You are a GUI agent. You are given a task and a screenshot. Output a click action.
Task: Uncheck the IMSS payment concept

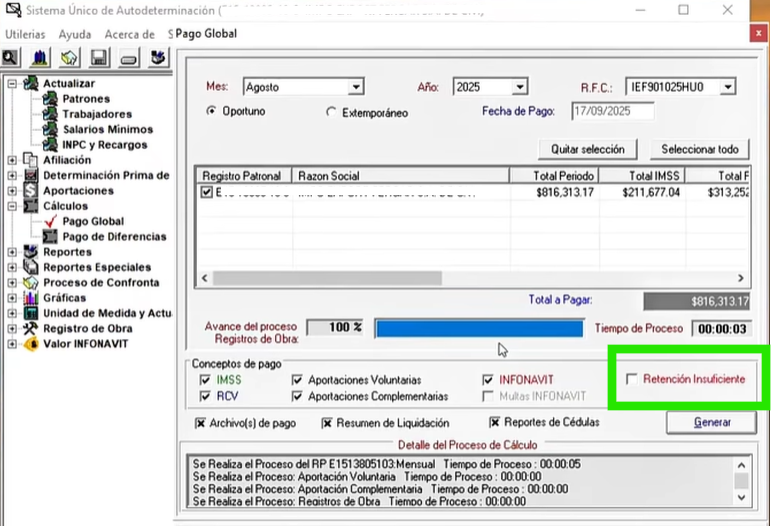tap(204, 380)
